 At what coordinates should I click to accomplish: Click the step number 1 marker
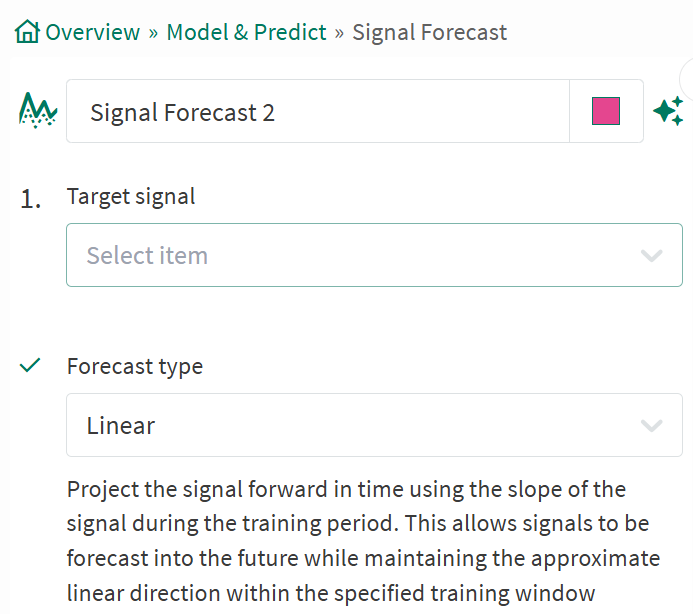(31, 199)
